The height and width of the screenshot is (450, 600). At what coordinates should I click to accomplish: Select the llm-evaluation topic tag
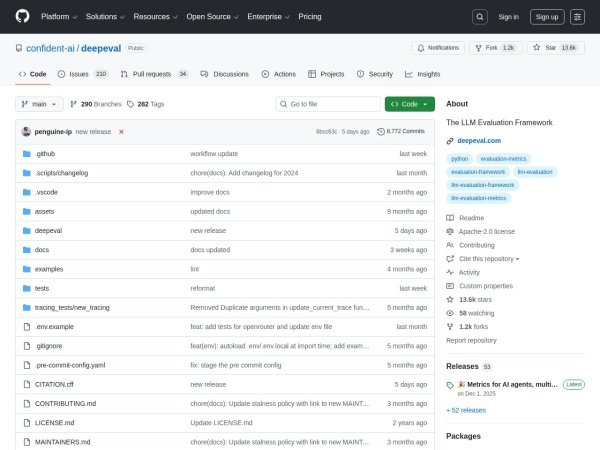535,172
